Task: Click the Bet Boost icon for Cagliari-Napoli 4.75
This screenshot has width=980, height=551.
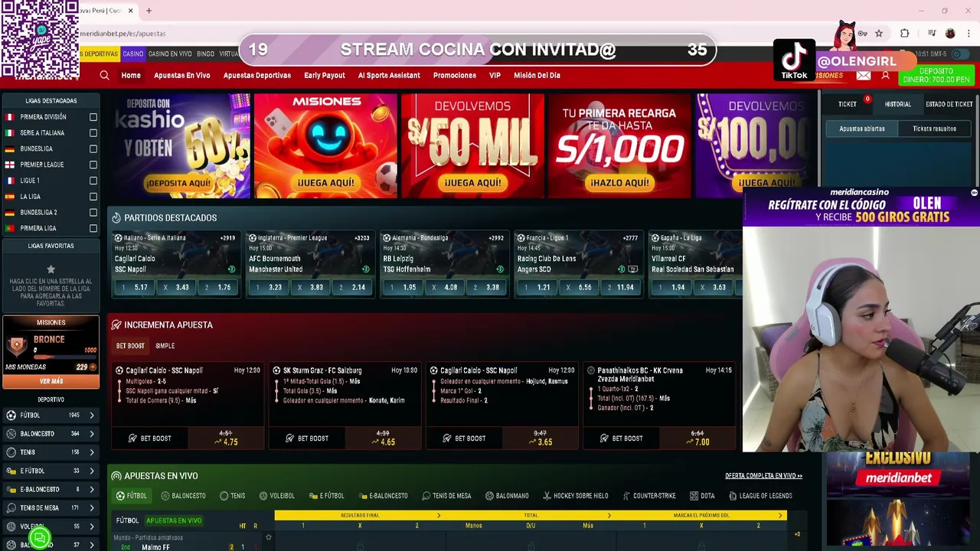Action: pos(132,439)
